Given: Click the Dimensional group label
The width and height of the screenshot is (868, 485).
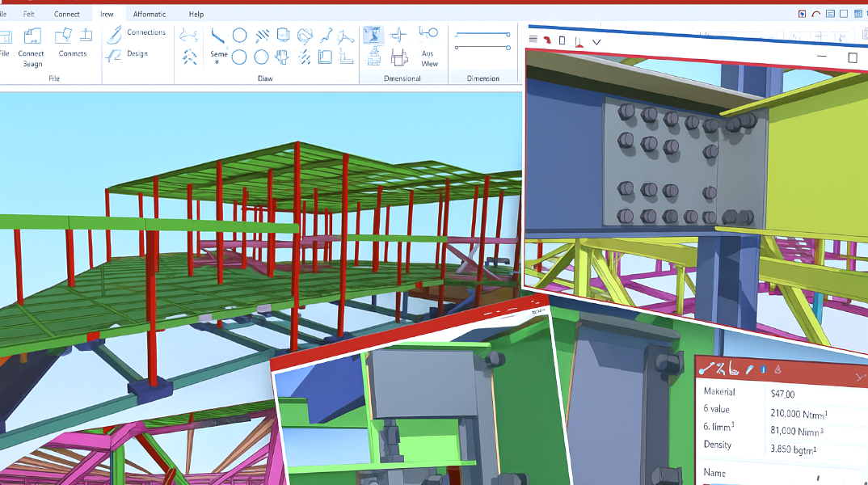Looking at the screenshot, I should point(402,78).
